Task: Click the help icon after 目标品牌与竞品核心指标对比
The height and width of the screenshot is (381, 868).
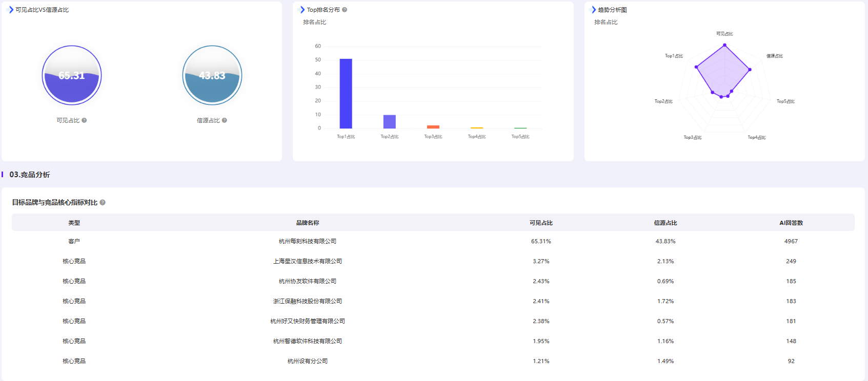Action: click(103, 202)
